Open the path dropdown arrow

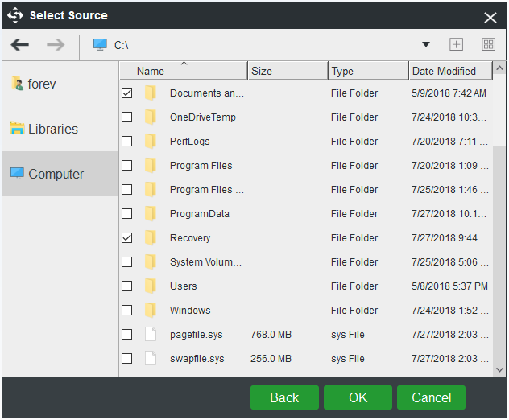(426, 44)
